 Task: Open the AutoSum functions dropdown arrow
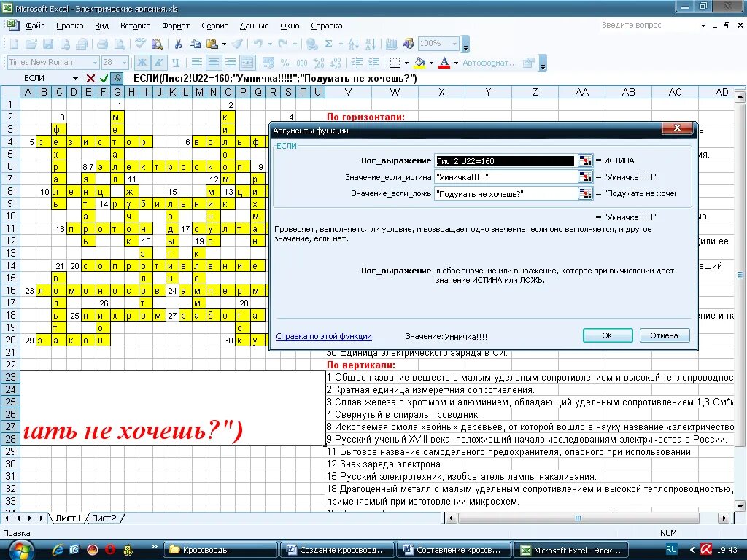point(341,44)
